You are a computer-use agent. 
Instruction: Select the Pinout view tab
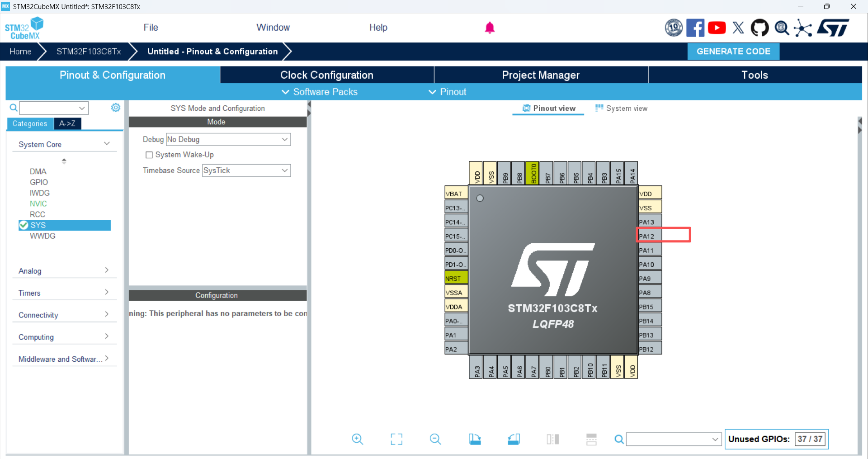[x=549, y=108]
